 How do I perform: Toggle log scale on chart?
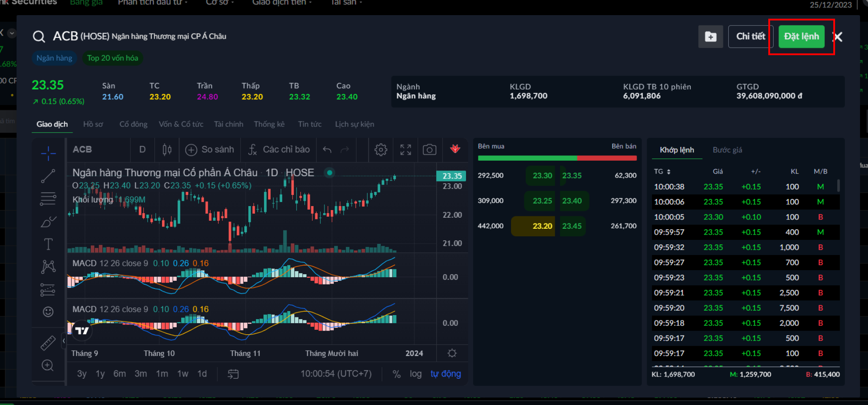click(x=415, y=374)
